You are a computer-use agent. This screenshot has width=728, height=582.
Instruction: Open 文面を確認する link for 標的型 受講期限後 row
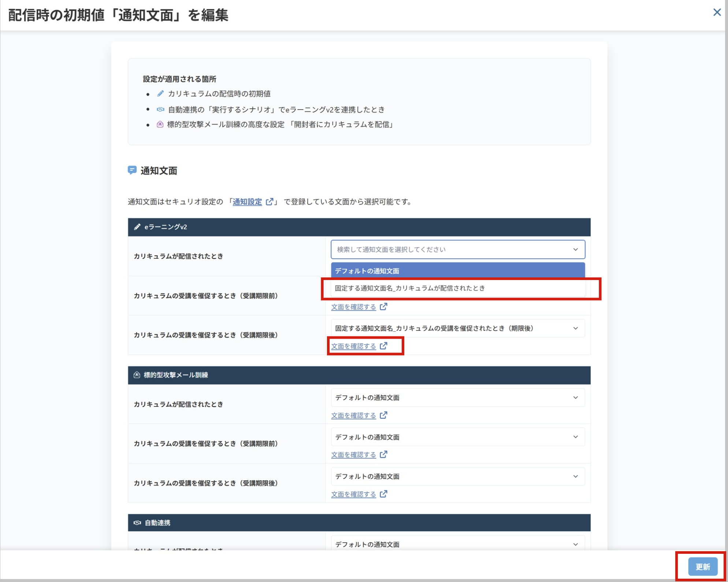(354, 494)
